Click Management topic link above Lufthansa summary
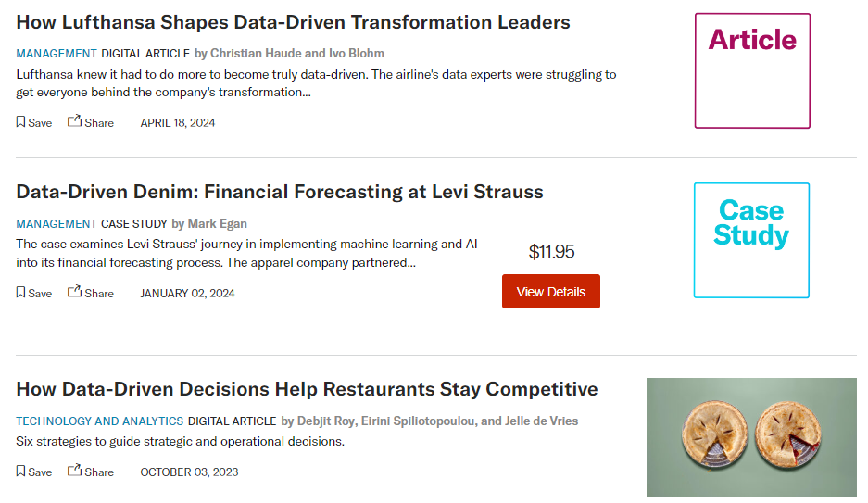This screenshot has width=868, height=503. 57,54
